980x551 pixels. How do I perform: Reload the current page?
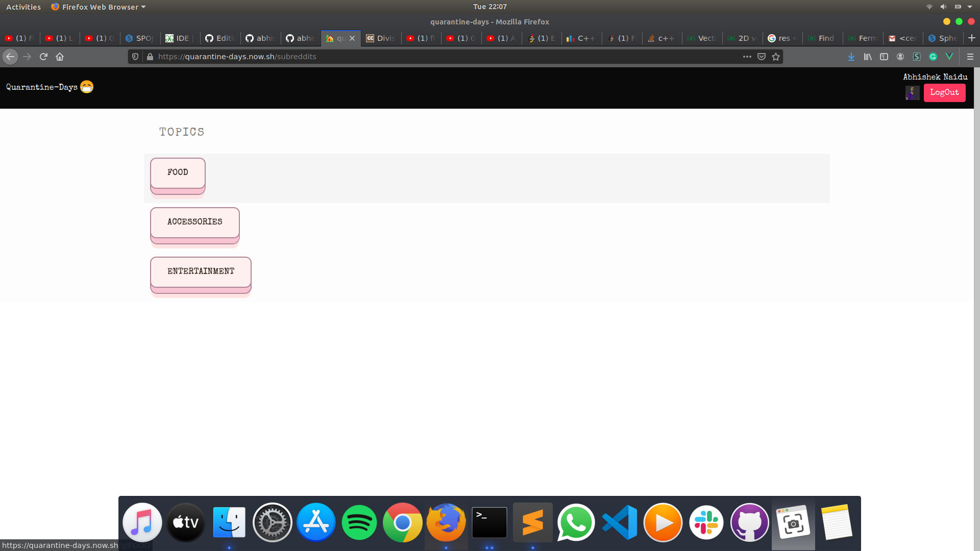43,57
